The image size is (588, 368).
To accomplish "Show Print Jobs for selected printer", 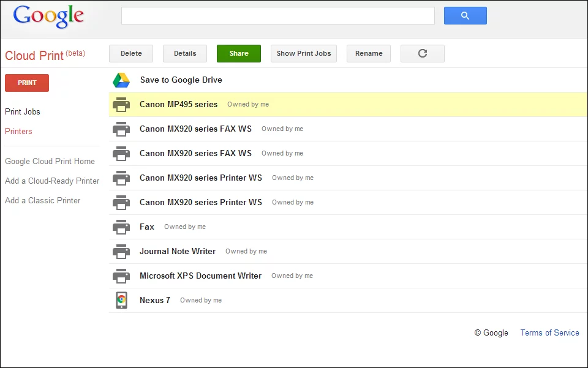I will pyautogui.click(x=303, y=53).
